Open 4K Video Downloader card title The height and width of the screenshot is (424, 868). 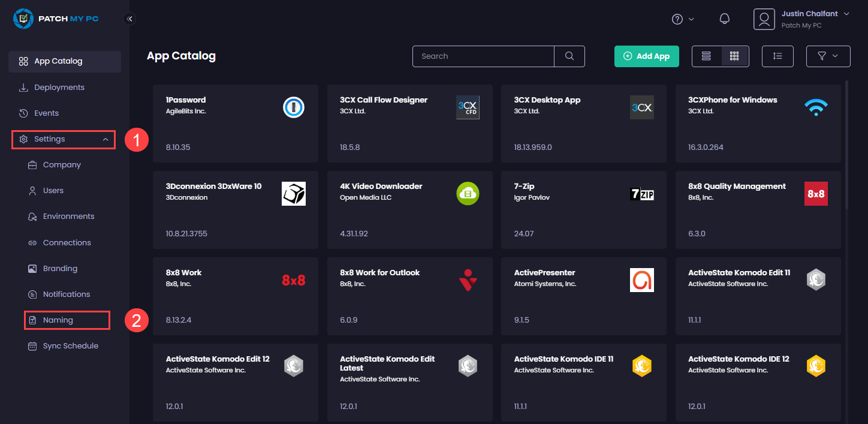tap(381, 187)
